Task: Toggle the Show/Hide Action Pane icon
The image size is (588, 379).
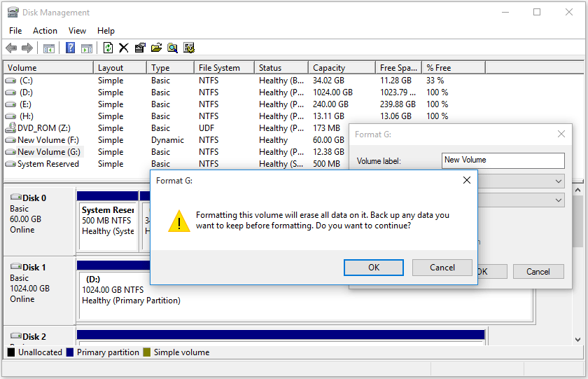Action: click(87, 48)
